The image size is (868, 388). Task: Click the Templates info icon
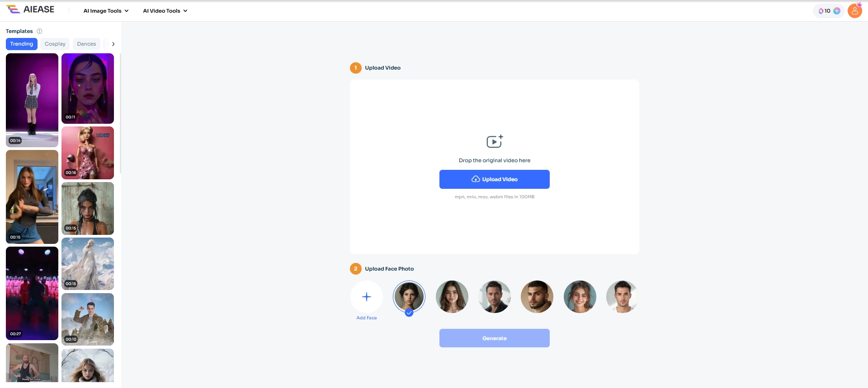39,31
